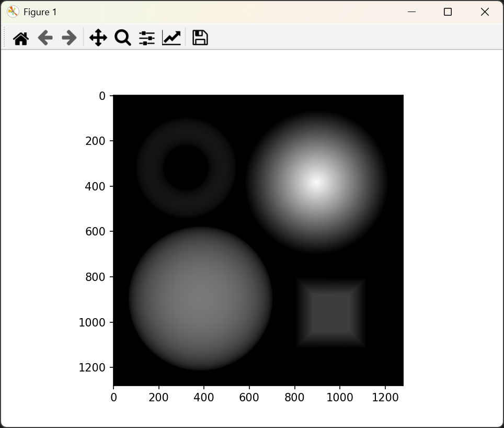Click the bright center of the white sphere

click(316, 182)
